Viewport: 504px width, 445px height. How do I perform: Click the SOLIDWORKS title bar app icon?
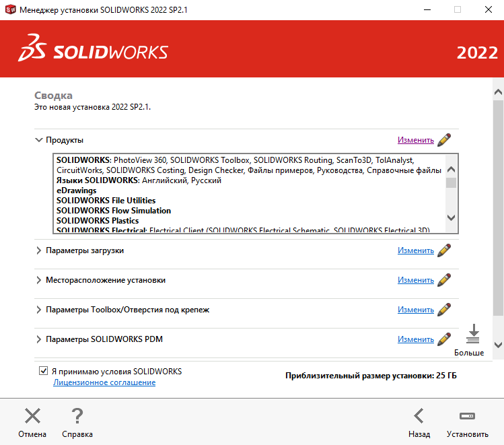[x=10, y=9]
